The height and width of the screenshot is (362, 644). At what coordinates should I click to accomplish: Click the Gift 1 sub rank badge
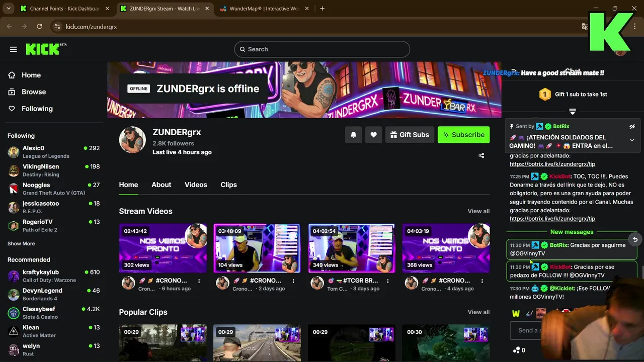[x=545, y=94]
